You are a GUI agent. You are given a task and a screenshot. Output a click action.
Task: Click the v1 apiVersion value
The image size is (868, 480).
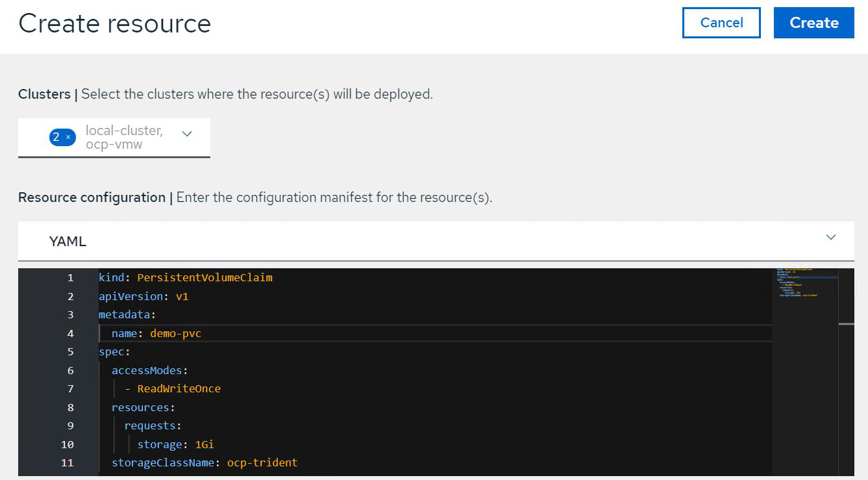[x=182, y=297]
